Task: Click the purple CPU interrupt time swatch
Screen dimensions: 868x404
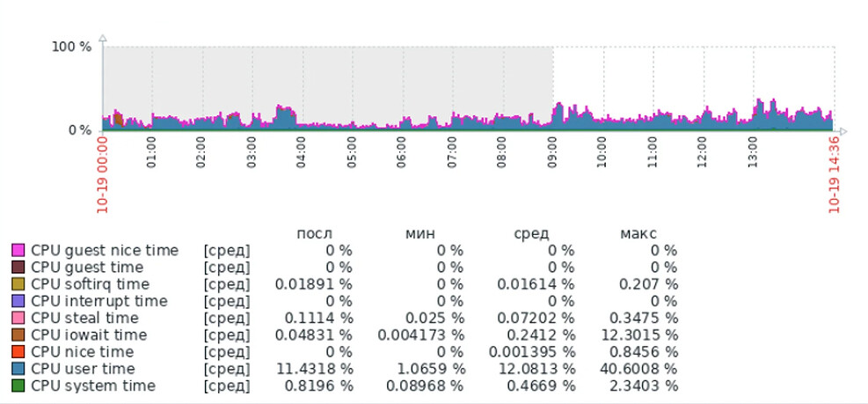Action: coord(18,301)
